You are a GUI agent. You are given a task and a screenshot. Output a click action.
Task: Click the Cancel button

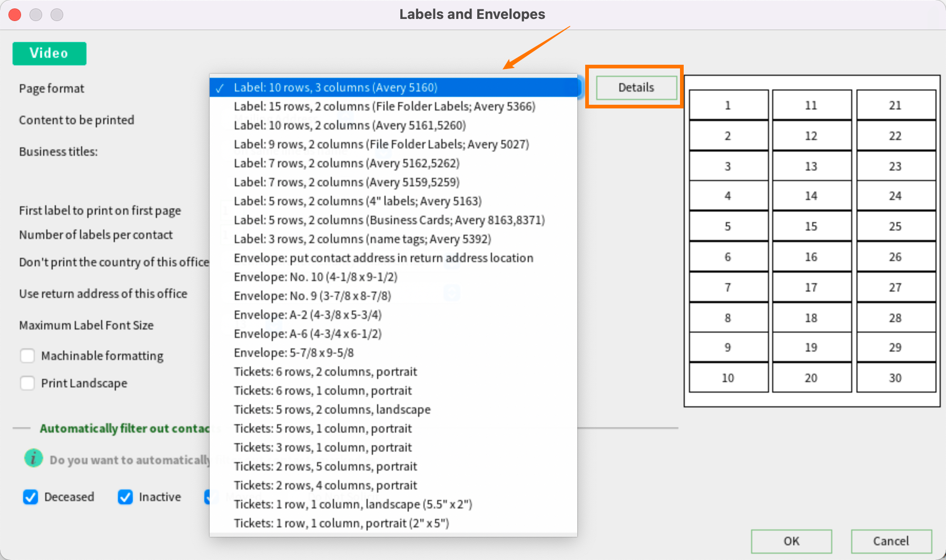(891, 541)
